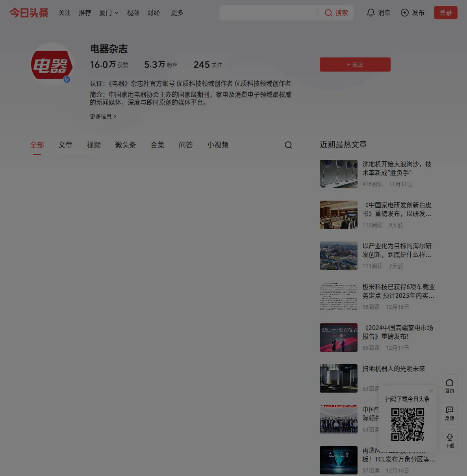Open the 今日头条 logo home link

pyautogui.click(x=29, y=13)
